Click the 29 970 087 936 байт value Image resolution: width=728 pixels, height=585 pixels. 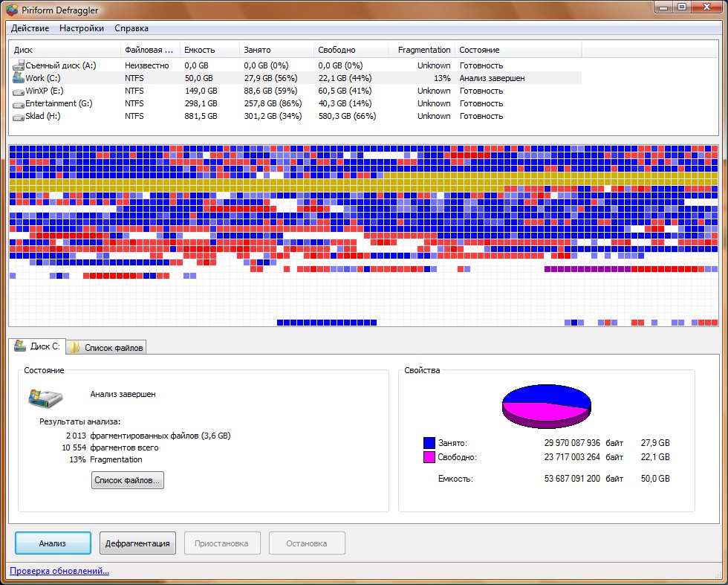(584, 443)
